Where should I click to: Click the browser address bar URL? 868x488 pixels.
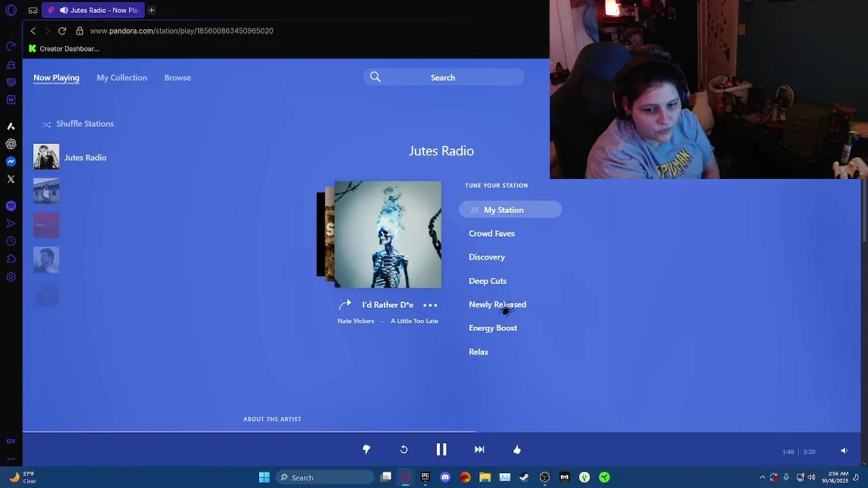click(x=182, y=30)
